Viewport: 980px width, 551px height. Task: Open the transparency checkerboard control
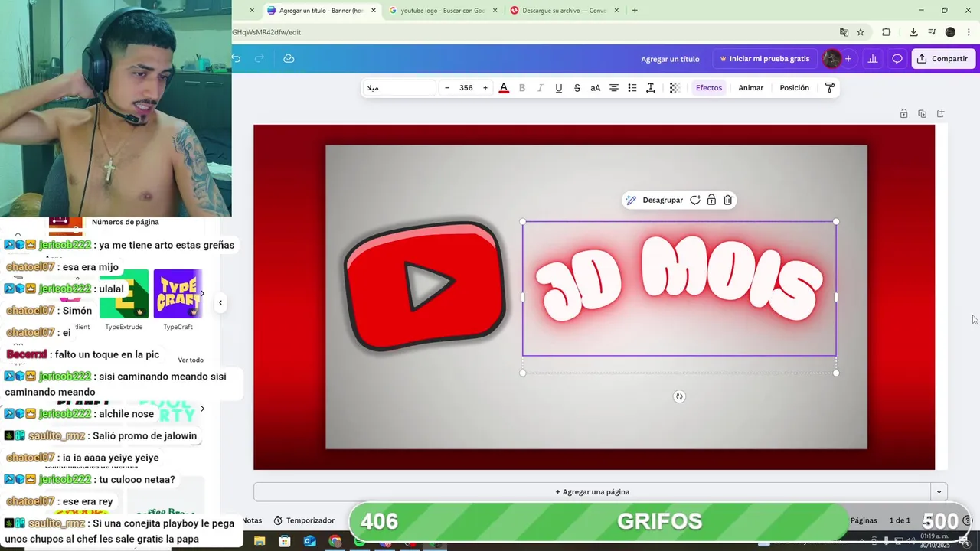675,88
